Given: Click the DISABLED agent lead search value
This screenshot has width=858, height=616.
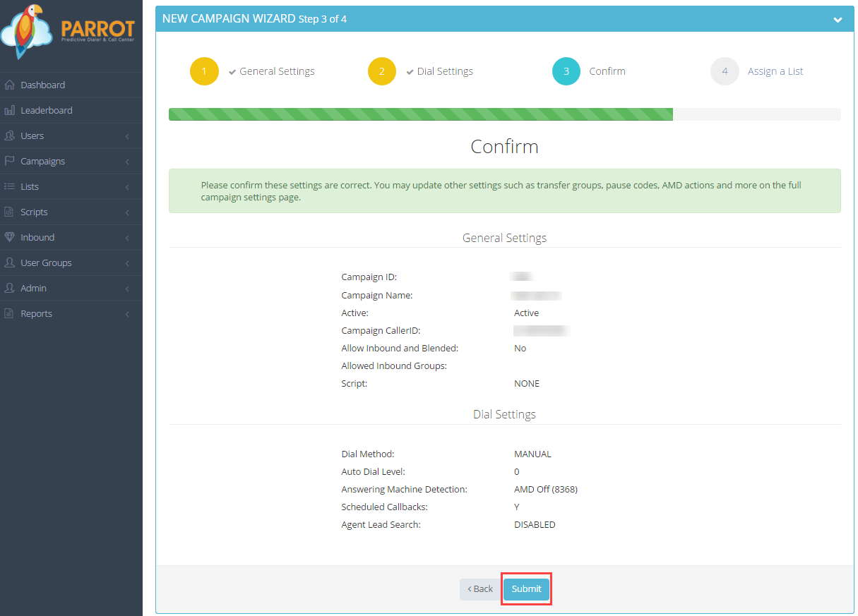Looking at the screenshot, I should (x=535, y=525).
